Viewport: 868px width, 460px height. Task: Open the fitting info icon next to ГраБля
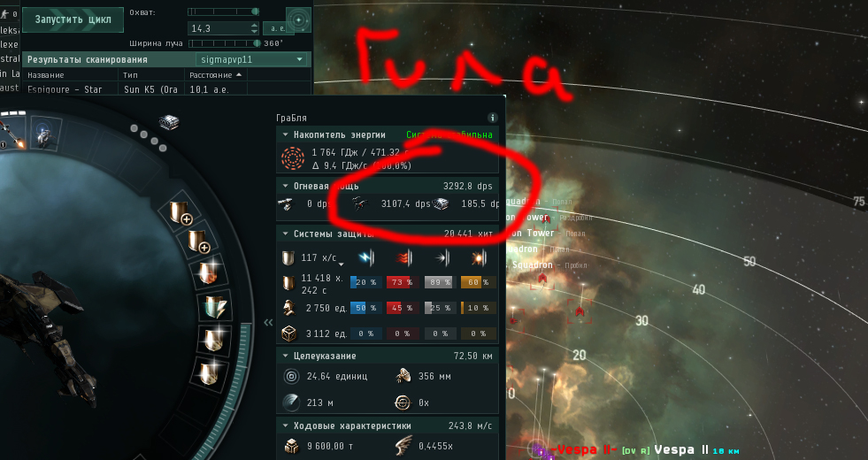coord(492,118)
